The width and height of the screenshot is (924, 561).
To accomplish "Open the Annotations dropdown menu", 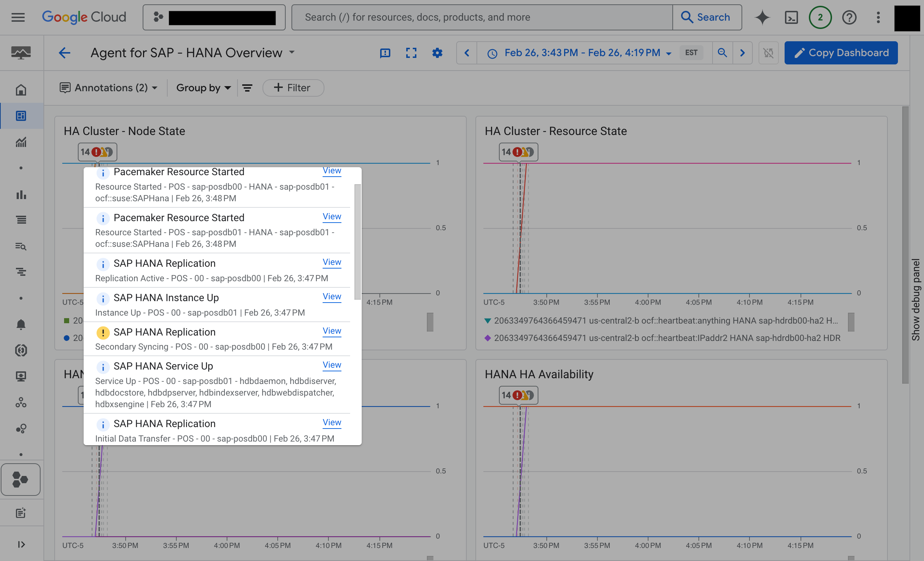I will pyautogui.click(x=108, y=87).
